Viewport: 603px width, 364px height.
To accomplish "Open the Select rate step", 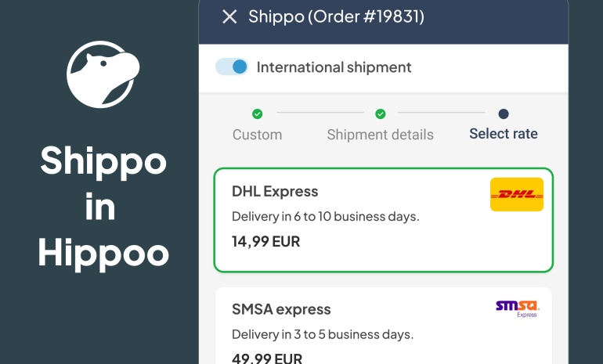I will (x=504, y=134).
